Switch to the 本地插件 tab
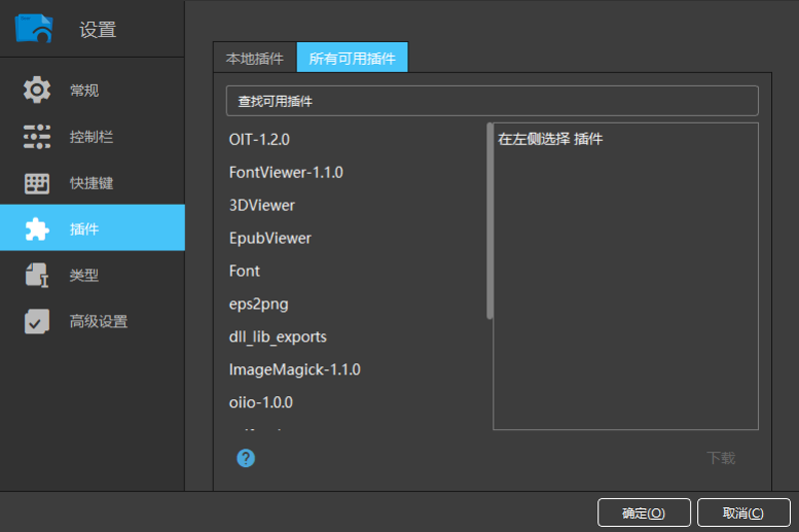Screen dimensions: 799x532 point(255,58)
